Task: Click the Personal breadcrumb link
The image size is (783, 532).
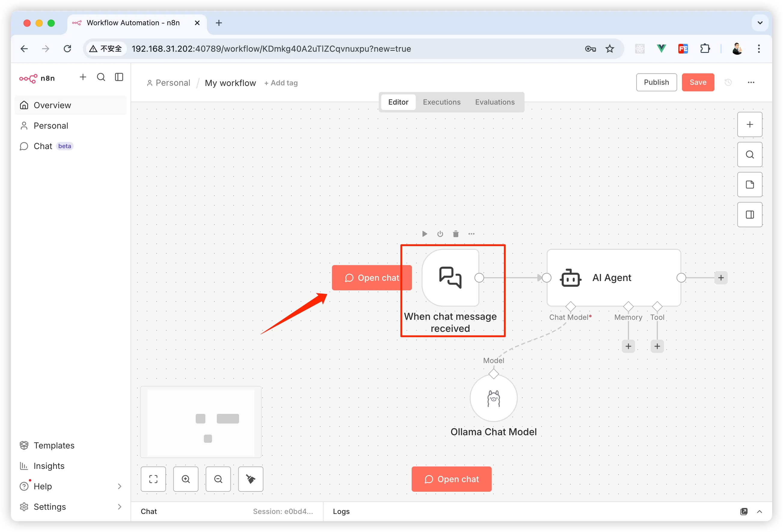Action: (x=168, y=83)
